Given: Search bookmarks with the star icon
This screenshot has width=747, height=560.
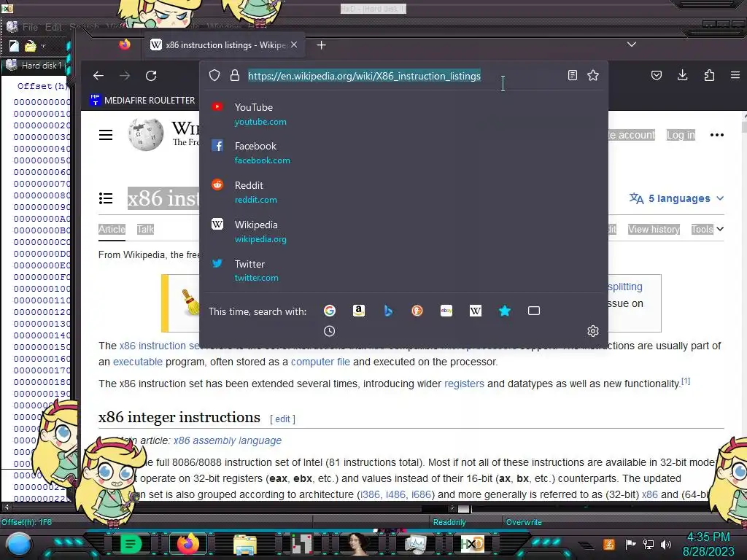Looking at the screenshot, I should [x=505, y=311].
